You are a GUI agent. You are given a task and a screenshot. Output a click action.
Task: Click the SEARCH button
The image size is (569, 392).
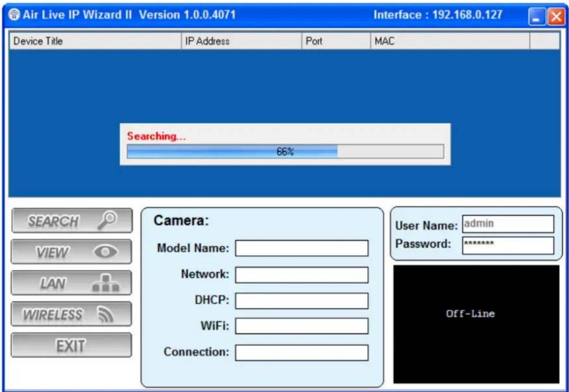click(x=72, y=220)
